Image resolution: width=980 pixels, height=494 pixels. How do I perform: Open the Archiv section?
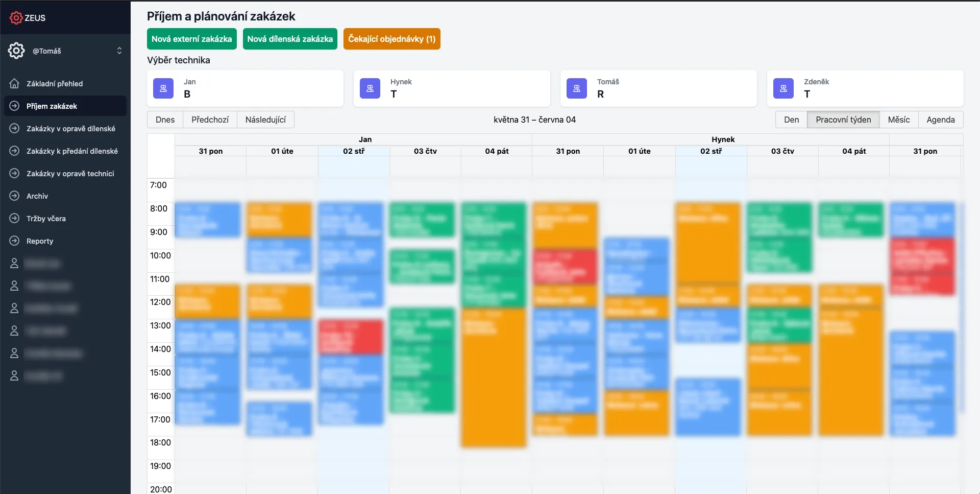pyautogui.click(x=65, y=196)
